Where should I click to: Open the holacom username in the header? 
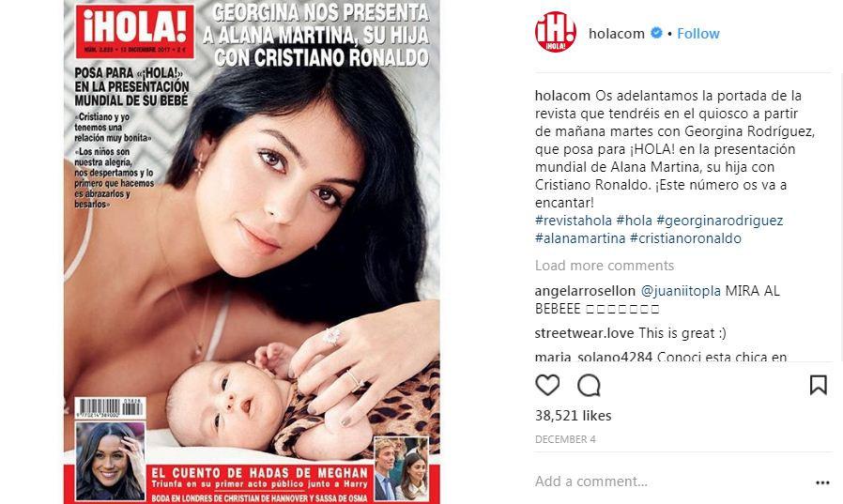616,33
